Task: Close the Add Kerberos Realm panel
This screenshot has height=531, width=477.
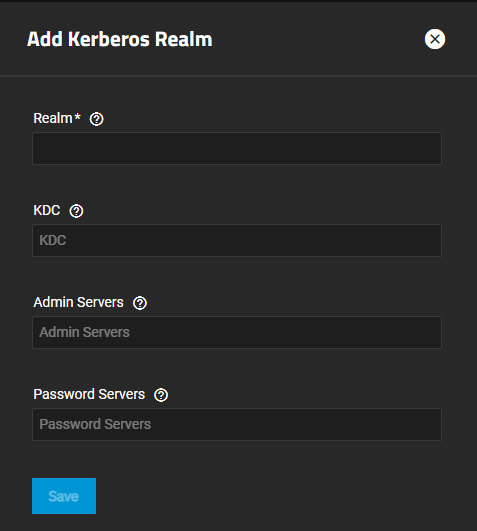Action: click(435, 39)
